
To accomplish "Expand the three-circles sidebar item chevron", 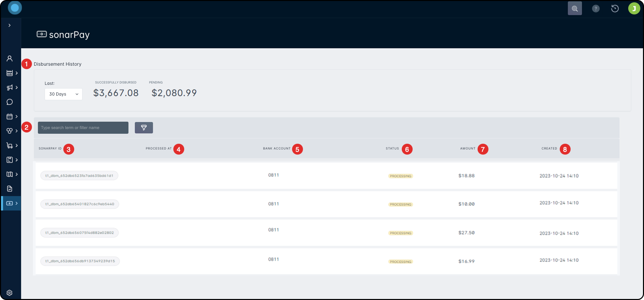I will (x=16, y=131).
